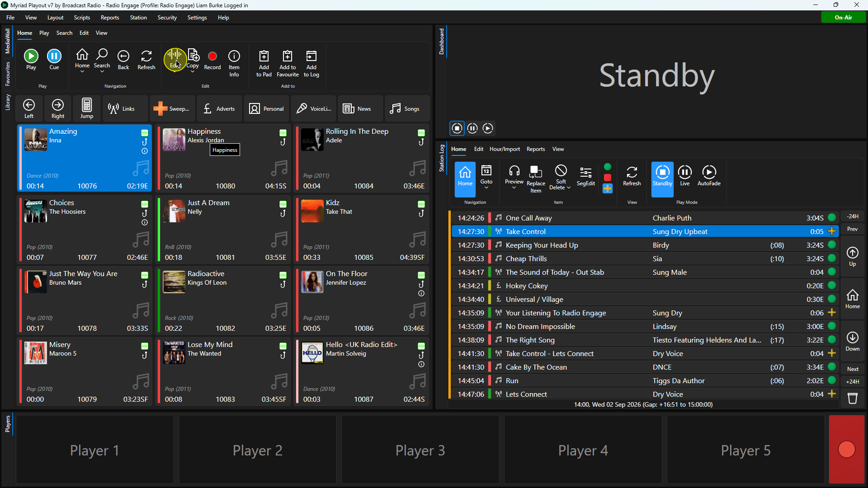Select the Rolling In The Deep tile
The image size is (868, 488).
(361, 158)
